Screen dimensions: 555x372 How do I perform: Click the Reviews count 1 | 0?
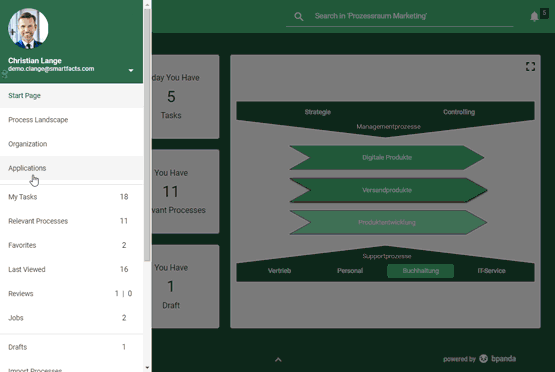click(123, 293)
